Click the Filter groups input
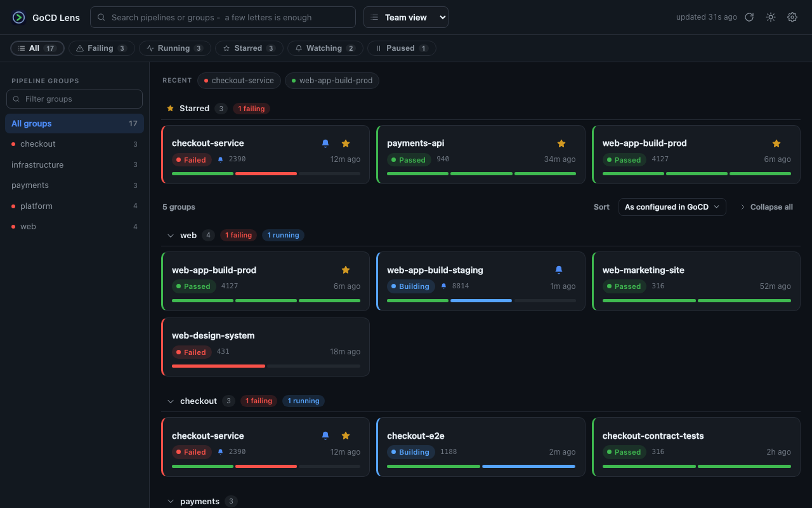The height and width of the screenshot is (508, 812). point(74,99)
